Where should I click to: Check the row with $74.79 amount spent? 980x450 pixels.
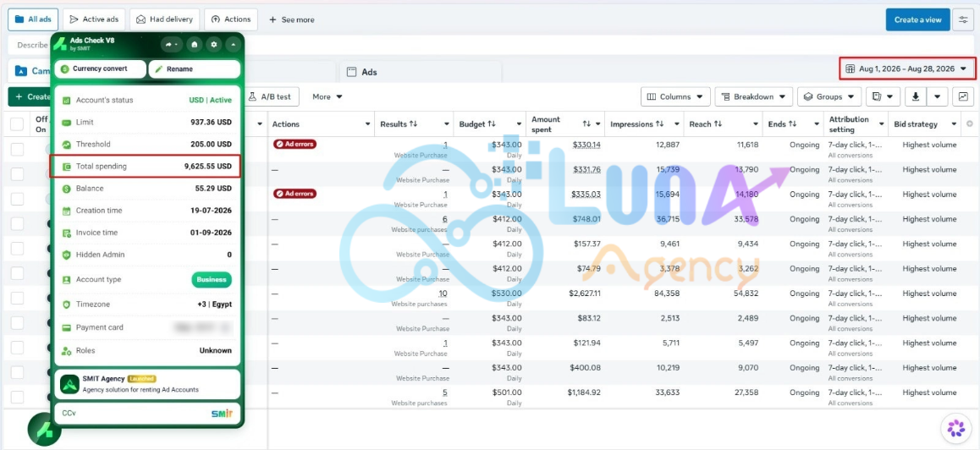(17, 273)
